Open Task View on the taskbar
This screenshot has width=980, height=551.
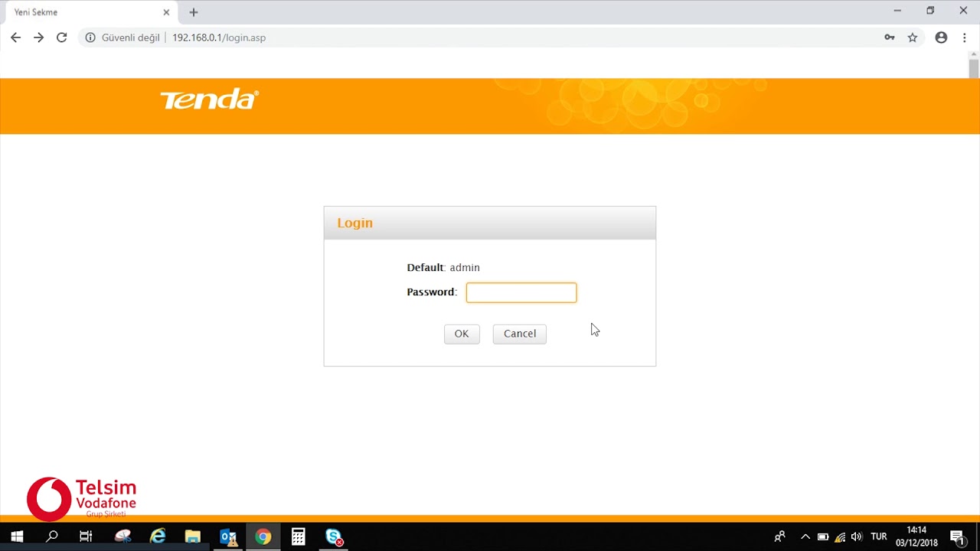86,537
